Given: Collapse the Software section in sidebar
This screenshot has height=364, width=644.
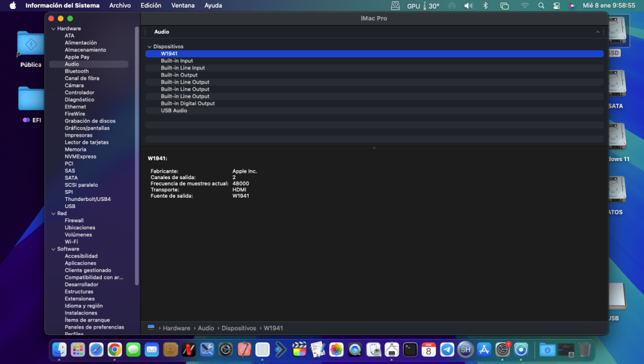Looking at the screenshot, I should click(53, 249).
